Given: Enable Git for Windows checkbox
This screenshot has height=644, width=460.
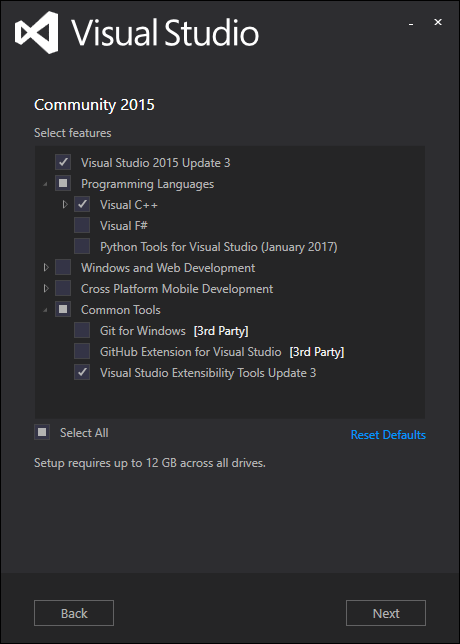Looking at the screenshot, I should tap(82, 330).
